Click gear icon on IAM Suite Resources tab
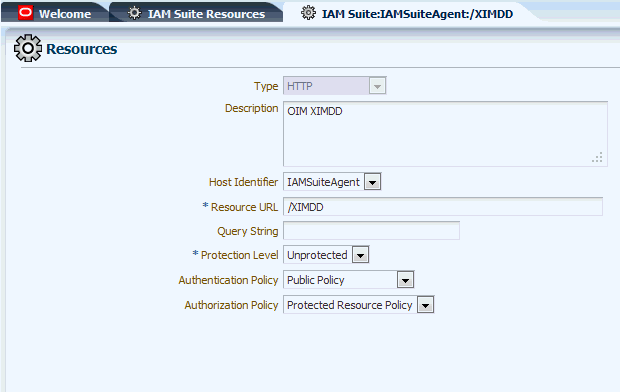The image size is (620, 392). (134, 13)
